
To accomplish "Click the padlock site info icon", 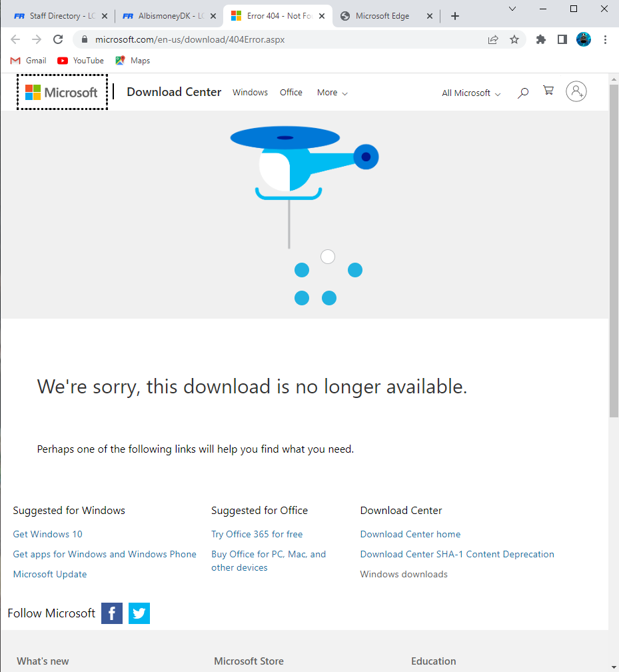I will pos(85,39).
